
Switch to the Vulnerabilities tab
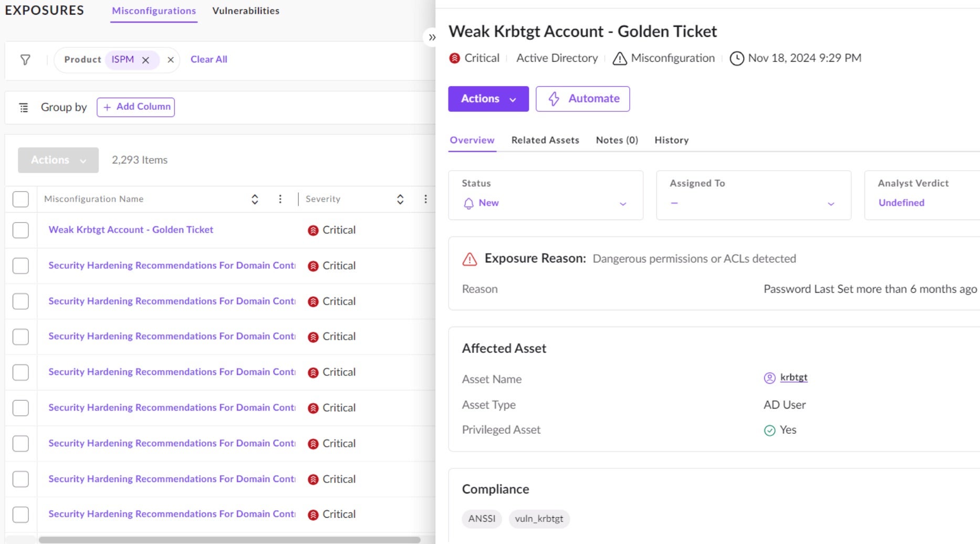(x=245, y=11)
